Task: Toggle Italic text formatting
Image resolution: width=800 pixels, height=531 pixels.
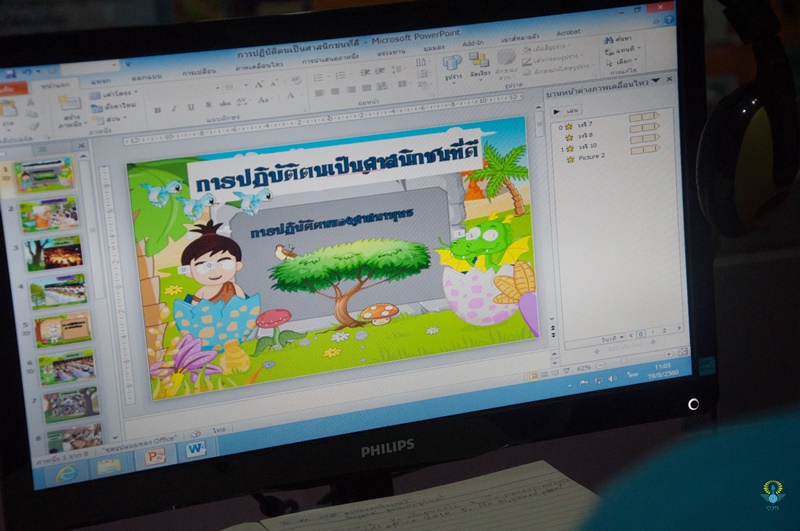Action: click(173, 109)
